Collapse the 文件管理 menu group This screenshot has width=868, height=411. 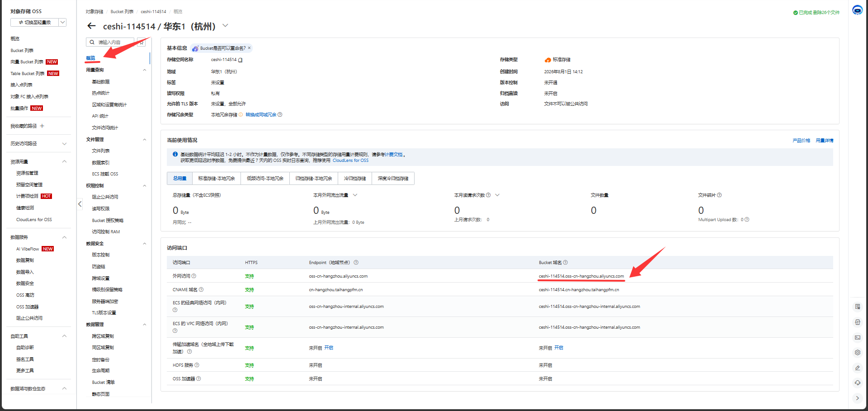coord(144,140)
